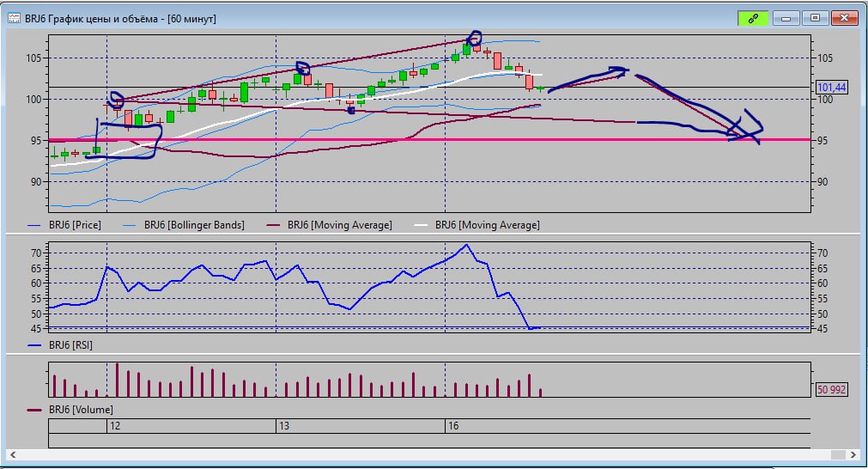Click the current price label 101,44
The width and height of the screenshot is (868, 469).
[x=831, y=88]
